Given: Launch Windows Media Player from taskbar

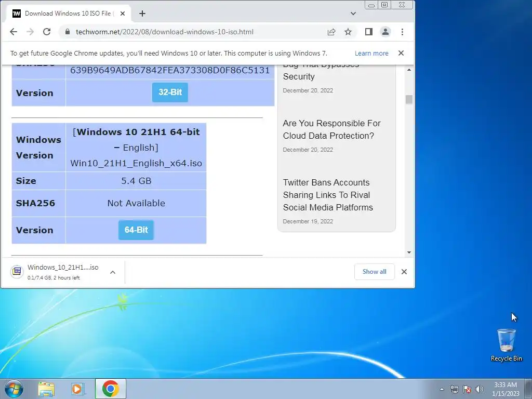Looking at the screenshot, I should tap(78, 389).
